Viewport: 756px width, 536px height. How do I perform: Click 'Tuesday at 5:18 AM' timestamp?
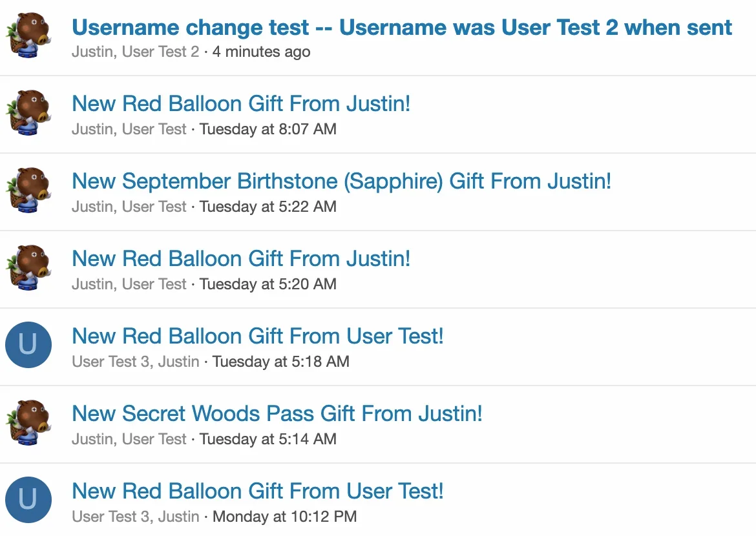point(281,362)
